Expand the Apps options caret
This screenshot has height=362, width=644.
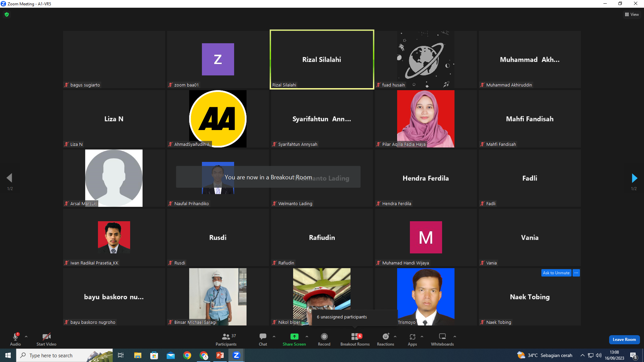422,337
